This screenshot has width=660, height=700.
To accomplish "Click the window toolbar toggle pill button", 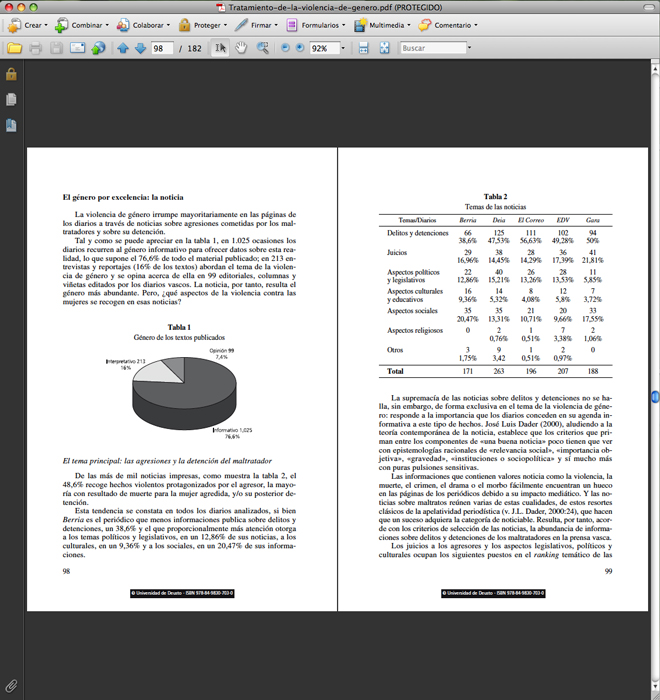I will (649, 7).
